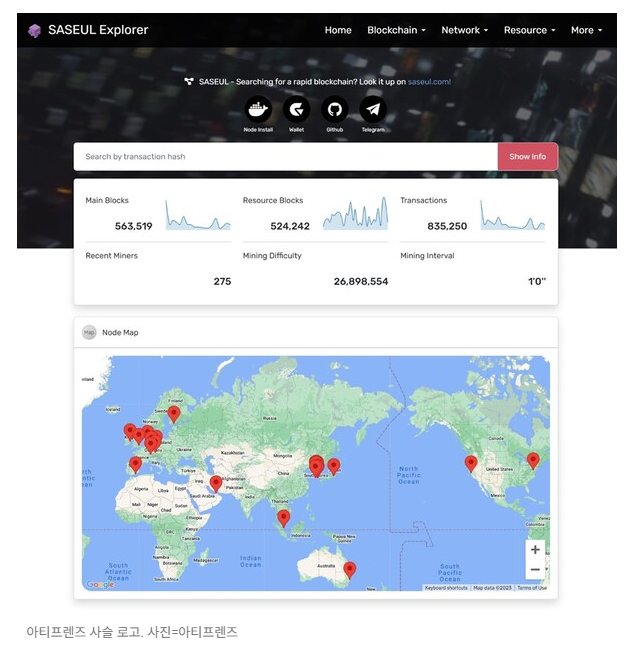
Task: Click the SASEUL purple cube logo
Action: pos(35,30)
